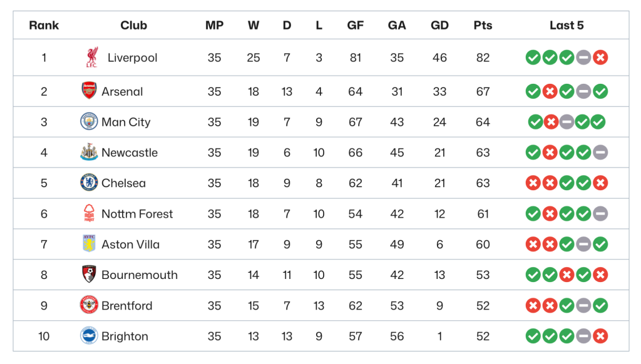641x364 pixels.
Task: Sort table by Pts column header
Action: (483, 25)
